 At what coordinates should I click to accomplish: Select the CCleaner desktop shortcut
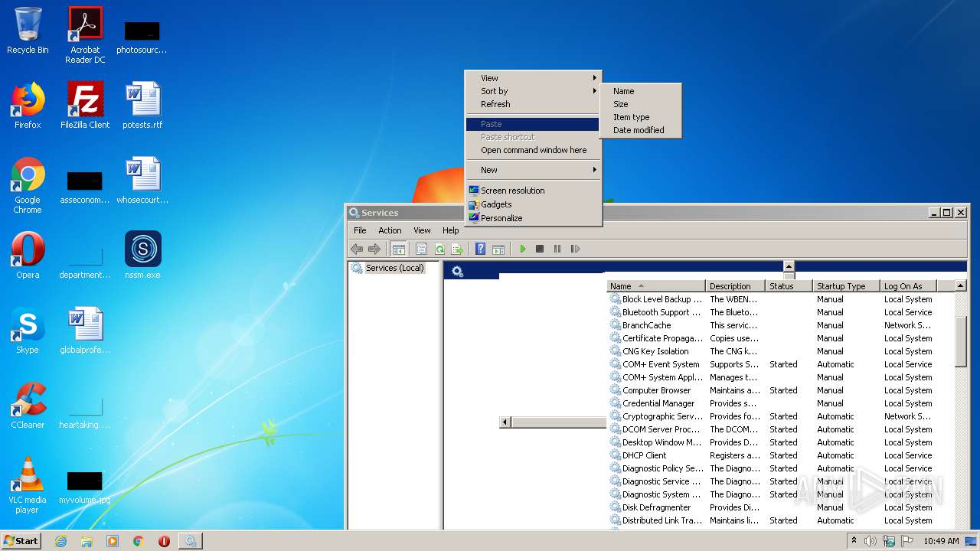click(x=28, y=406)
